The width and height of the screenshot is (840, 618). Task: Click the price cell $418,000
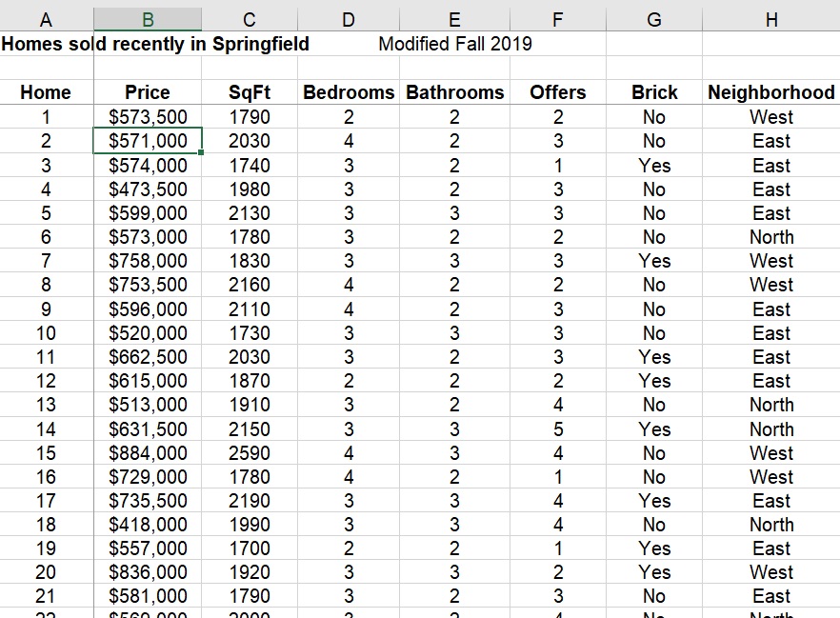pos(148,525)
